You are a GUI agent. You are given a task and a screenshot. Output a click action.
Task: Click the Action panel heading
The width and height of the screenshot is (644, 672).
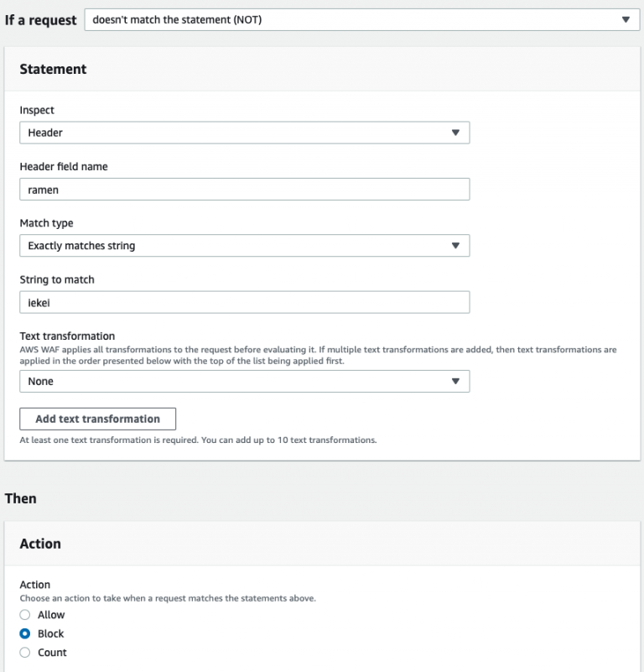tap(40, 544)
